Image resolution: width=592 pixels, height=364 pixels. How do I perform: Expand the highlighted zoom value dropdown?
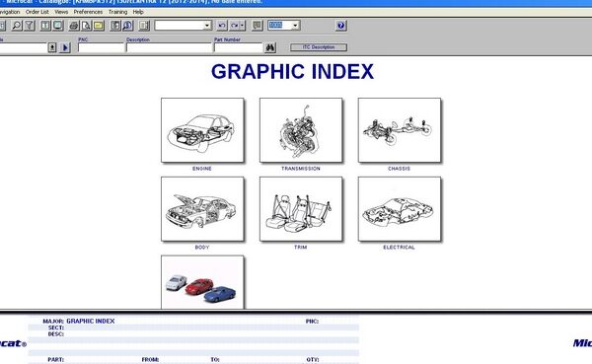tap(296, 26)
